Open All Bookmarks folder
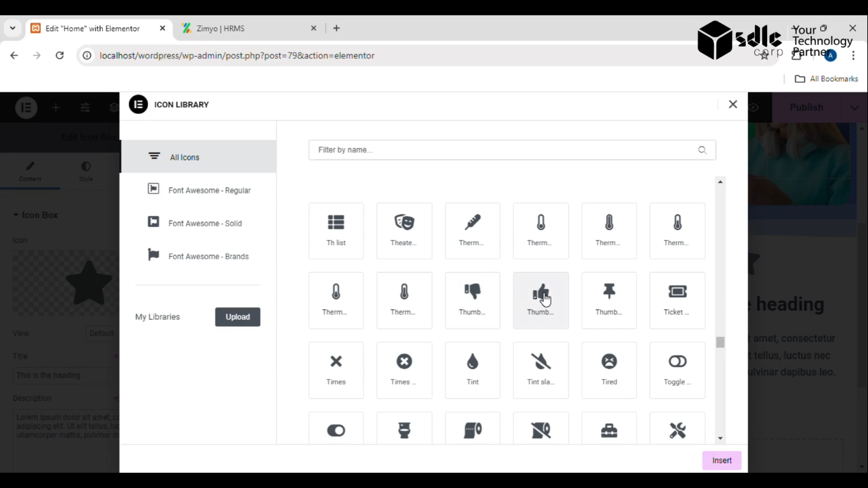Viewport: 868px width, 488px height. tap(827, 79)
